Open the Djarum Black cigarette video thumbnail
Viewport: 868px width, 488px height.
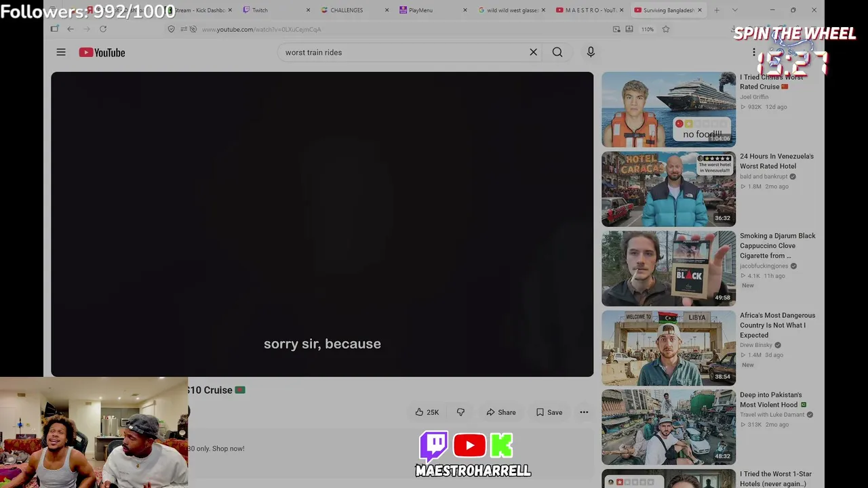pos(669,268)
